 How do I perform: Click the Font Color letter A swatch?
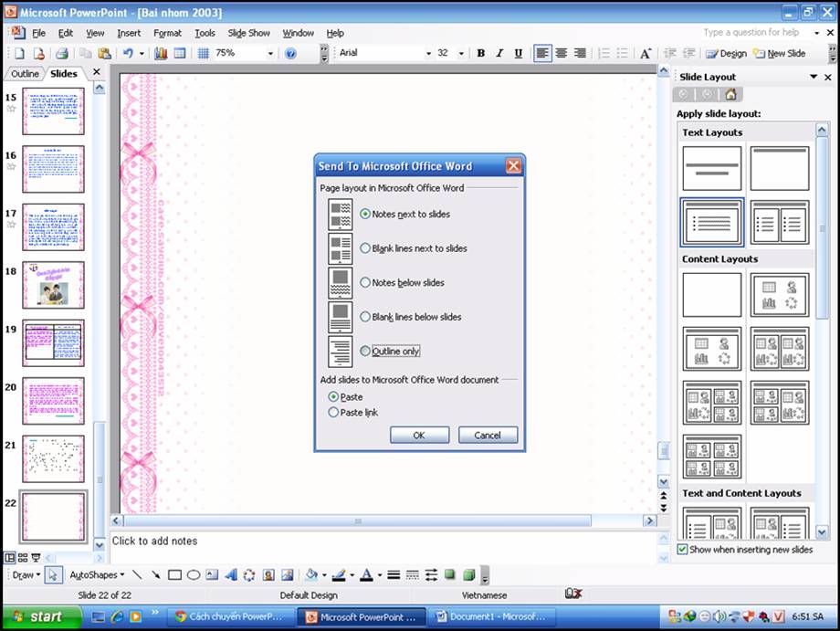pos(366,574)
